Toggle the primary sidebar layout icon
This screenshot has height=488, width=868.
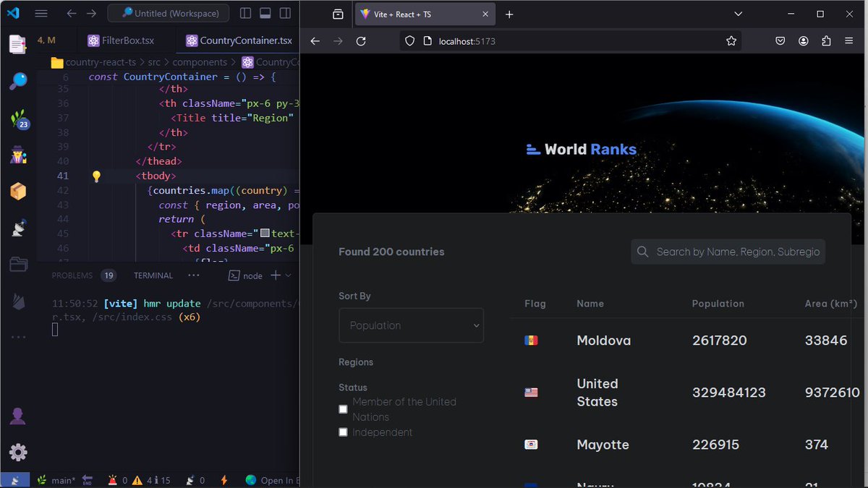pyautogui.click(x=245, y=13)
